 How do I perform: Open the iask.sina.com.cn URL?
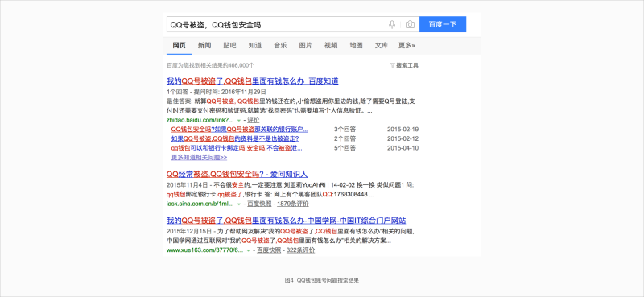coord(200,204)
